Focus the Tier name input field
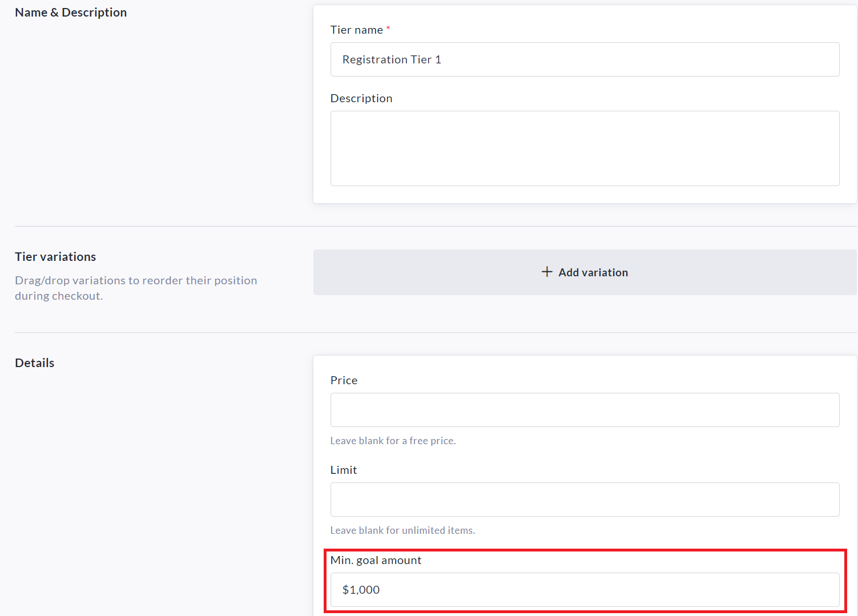The width and height of the screenshot is (858, 616). pyautogui.click(x=585, y=59)
